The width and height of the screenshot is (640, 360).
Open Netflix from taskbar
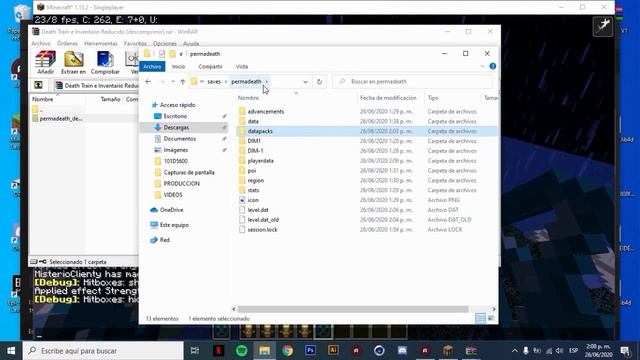pyautogui.click(x=219, y=351)
